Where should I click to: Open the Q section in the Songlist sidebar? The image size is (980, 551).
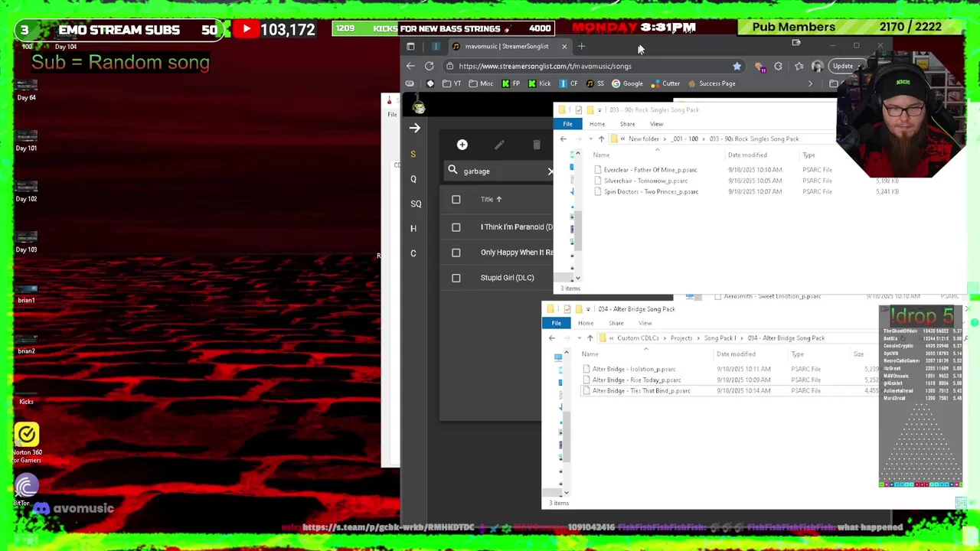(413, 179)
